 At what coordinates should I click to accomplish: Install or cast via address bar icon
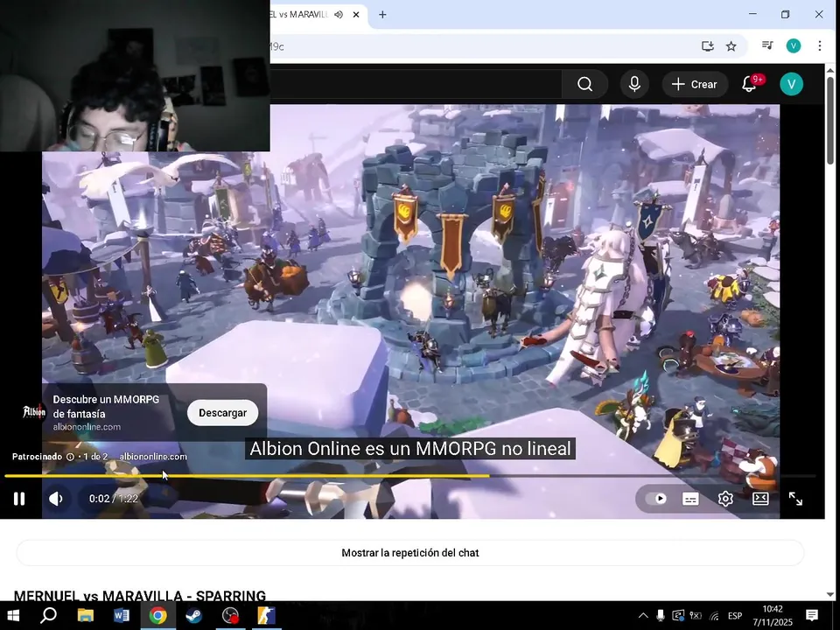click(x=708, y=46)
